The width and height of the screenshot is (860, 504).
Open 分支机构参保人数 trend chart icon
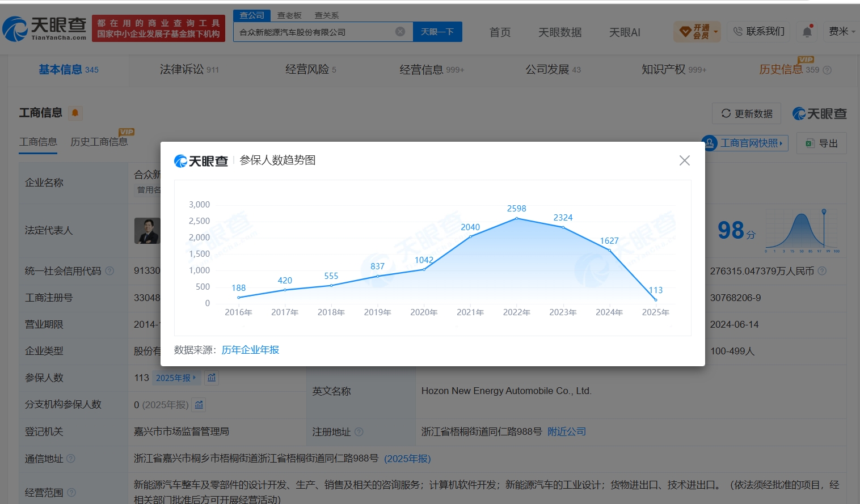pyautogui.click(x=199, y=405)
